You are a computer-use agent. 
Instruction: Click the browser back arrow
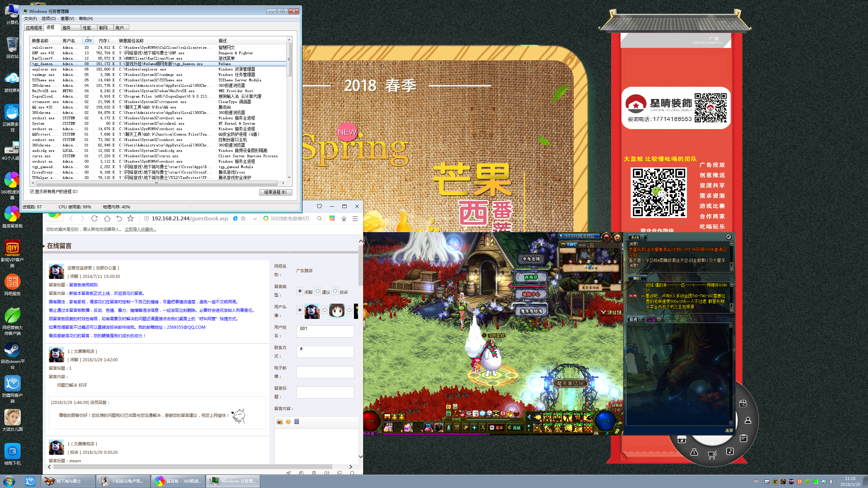tap(71, 219)
